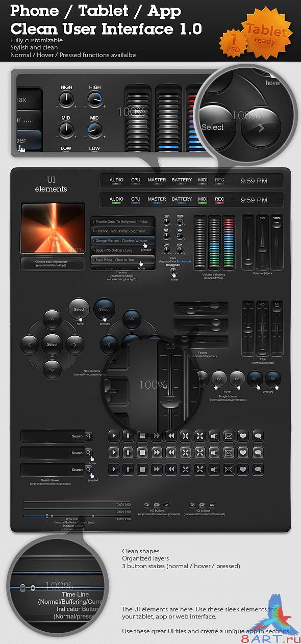Click the Play icon in the top media row

[114, 436]
